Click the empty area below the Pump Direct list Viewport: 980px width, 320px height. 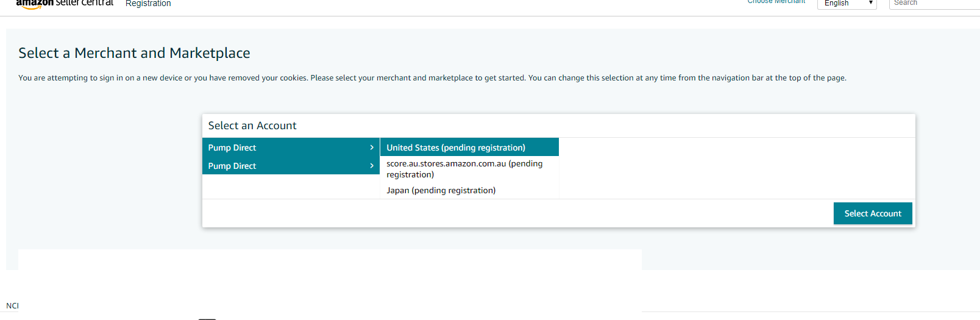[291, 187]
